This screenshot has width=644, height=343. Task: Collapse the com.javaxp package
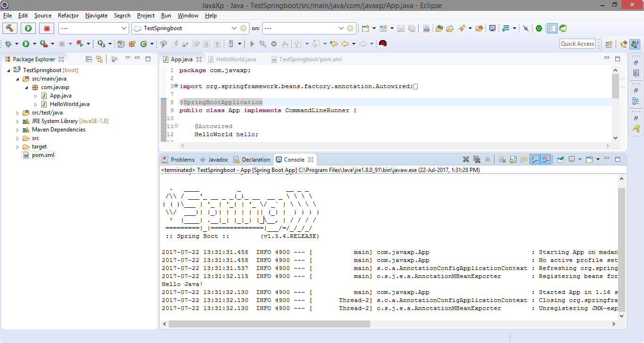click(x=27, y=87)
